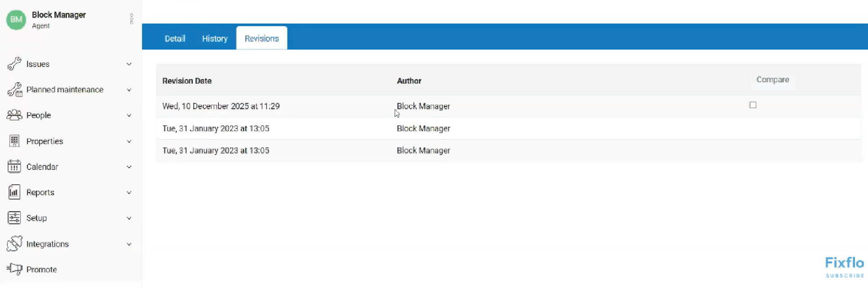Viewport: 868px width, 289px height.
Task: Expand the Integrations menu chevron
Action: coord(129,244)
